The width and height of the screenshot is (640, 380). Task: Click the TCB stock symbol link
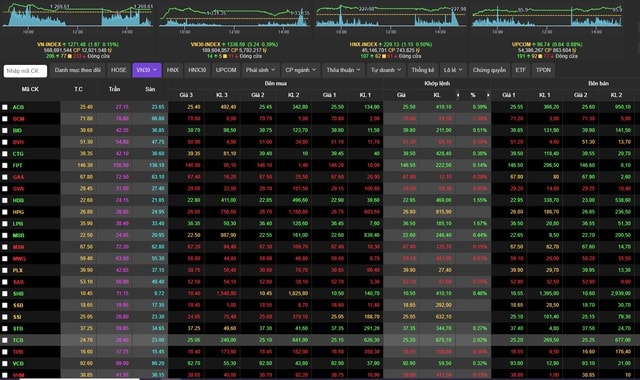coord(18,340)
